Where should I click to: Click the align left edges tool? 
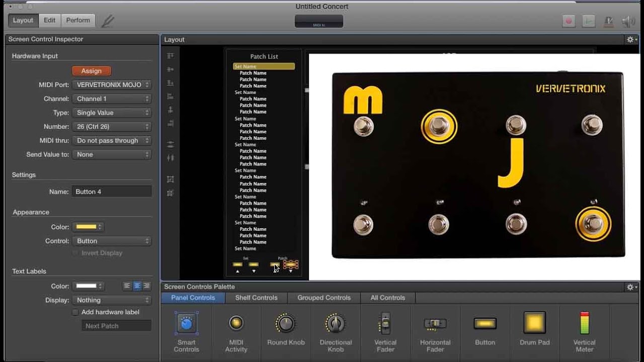click(x=171, y=96)
